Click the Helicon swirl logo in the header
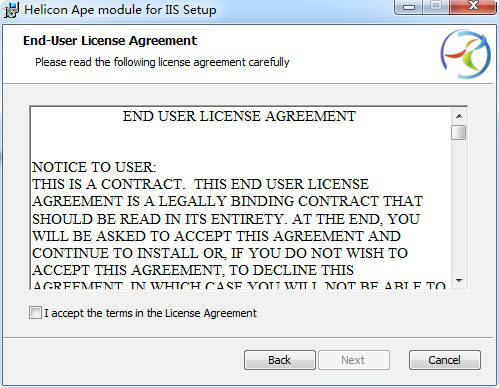The image size is (499, 388). (x=466, y=54)
